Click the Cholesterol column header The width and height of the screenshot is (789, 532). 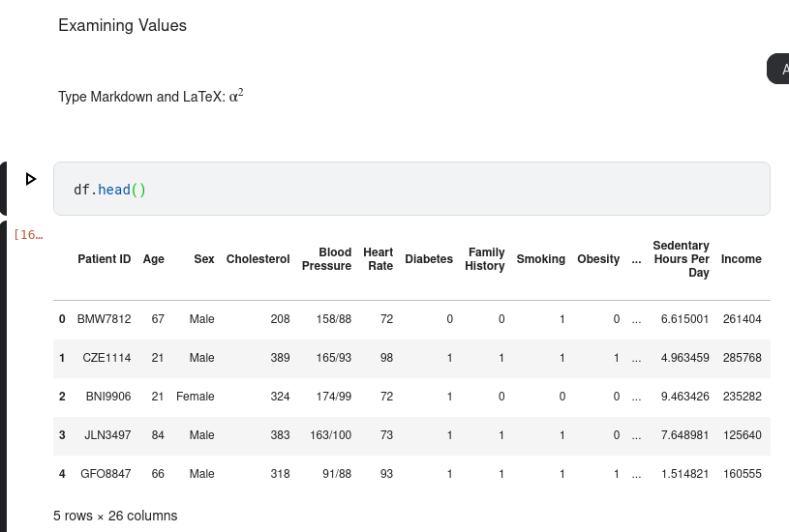pos(258,259)
